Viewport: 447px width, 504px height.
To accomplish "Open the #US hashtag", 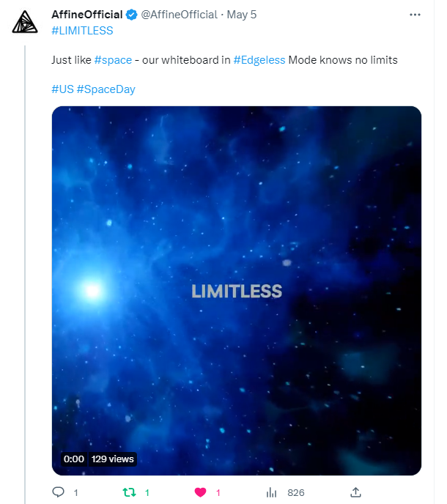I will click(x=62, y=89).
